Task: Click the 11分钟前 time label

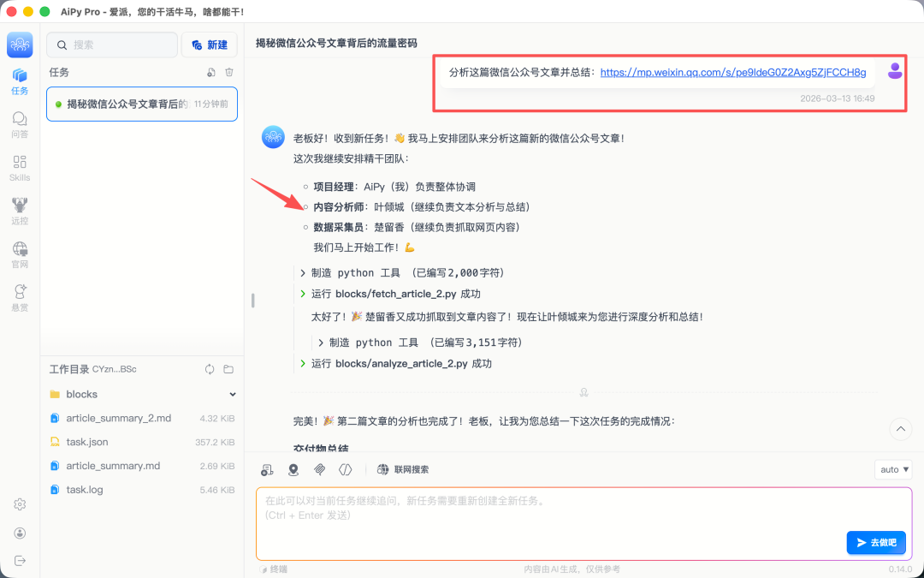Action: [x=211, y=104]
